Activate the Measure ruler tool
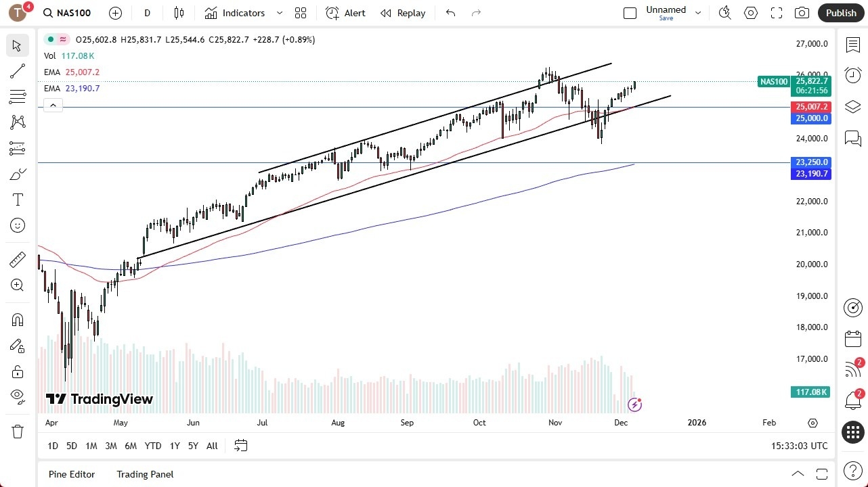Screen dimensions: 868x487 [17, 259]
